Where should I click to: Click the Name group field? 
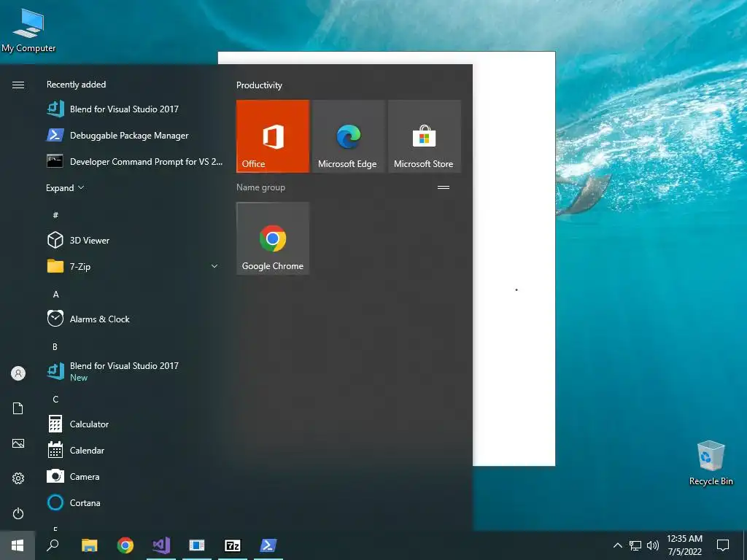260,187
